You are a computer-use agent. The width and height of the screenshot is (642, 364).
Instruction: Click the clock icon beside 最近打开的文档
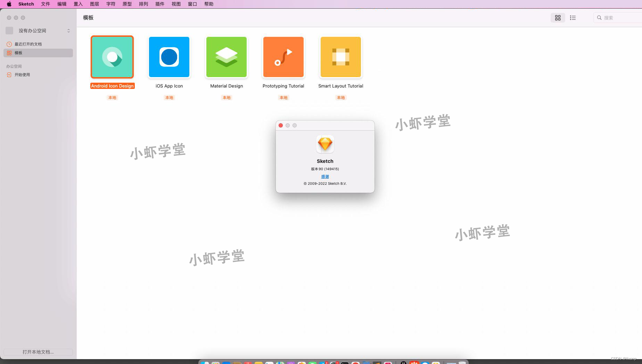click(9, 44)
